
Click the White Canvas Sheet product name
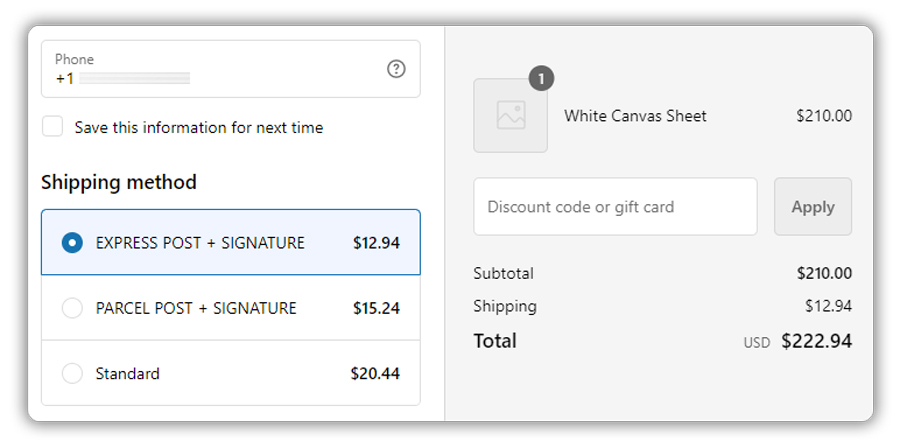635,116
